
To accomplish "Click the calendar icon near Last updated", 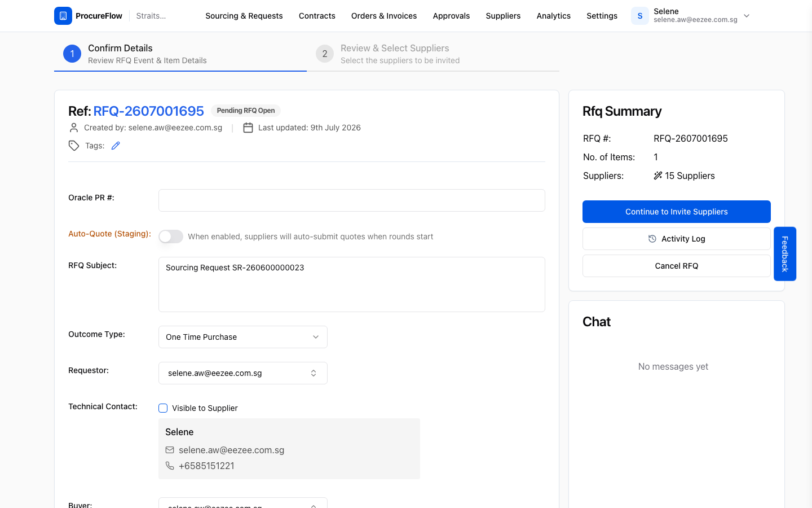I will 248,128.
